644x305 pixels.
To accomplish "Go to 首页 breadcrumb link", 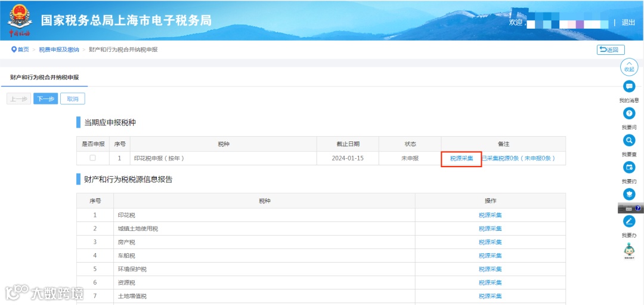I will click(23, 50).
